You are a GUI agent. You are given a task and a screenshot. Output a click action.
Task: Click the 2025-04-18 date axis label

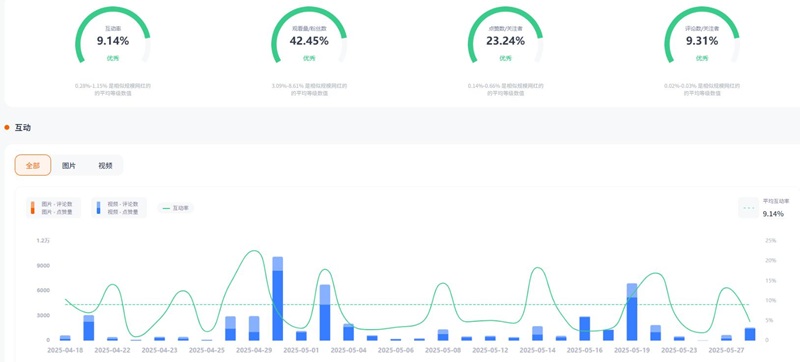[x=64, y=350]
